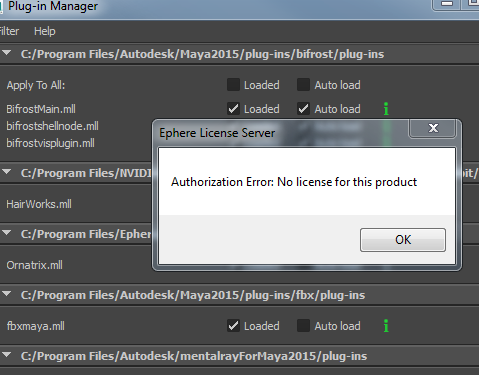479x375 pixels.
Task: Collapse the Ephere plug-ins folder section
Action: (x=6, y=233)
